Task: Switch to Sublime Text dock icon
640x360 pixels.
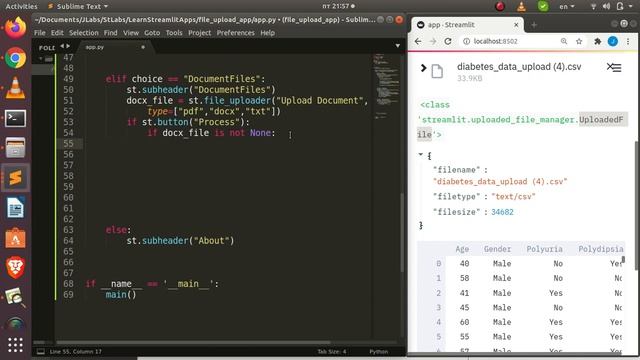Action: (16, 178)
